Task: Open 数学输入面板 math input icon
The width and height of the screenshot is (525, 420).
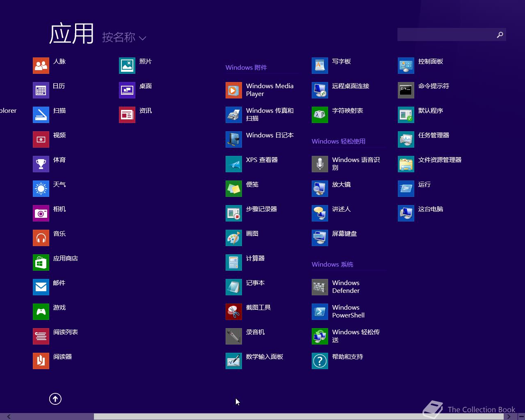Action: pyautogui.click(x=234, y=361)
